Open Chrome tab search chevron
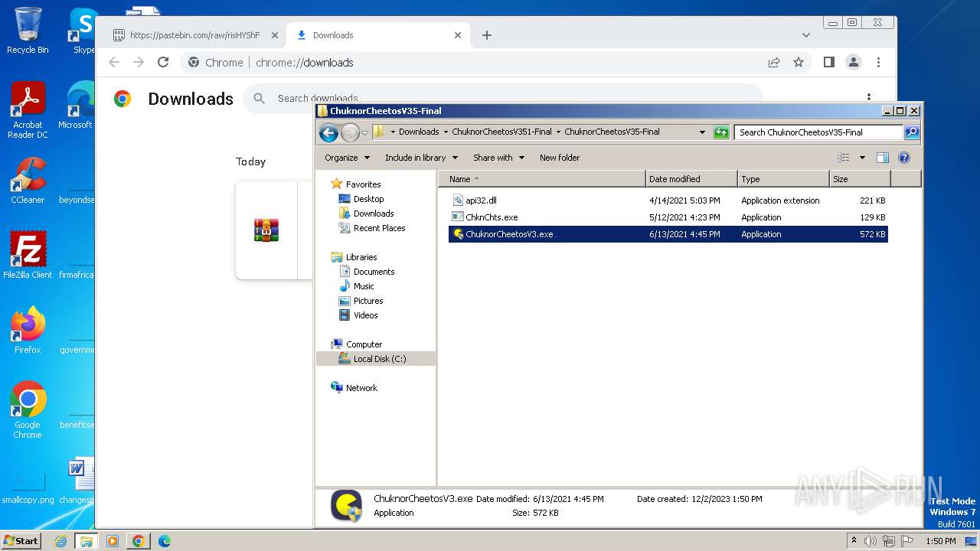 click(805, 35)
